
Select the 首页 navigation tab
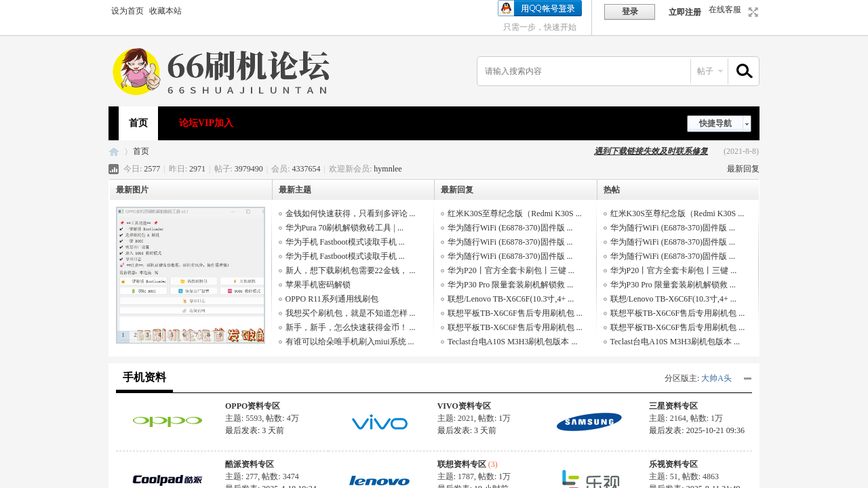tap(138, 123)
